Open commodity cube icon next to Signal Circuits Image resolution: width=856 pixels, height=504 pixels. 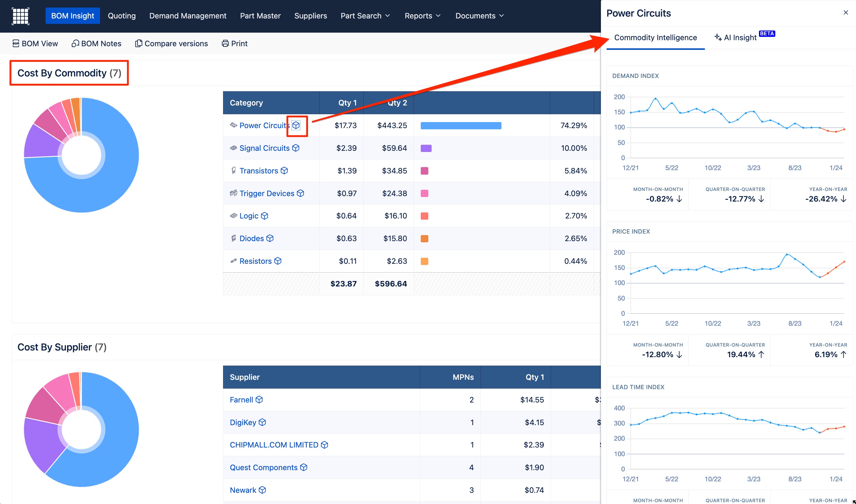tap(296, 148)
